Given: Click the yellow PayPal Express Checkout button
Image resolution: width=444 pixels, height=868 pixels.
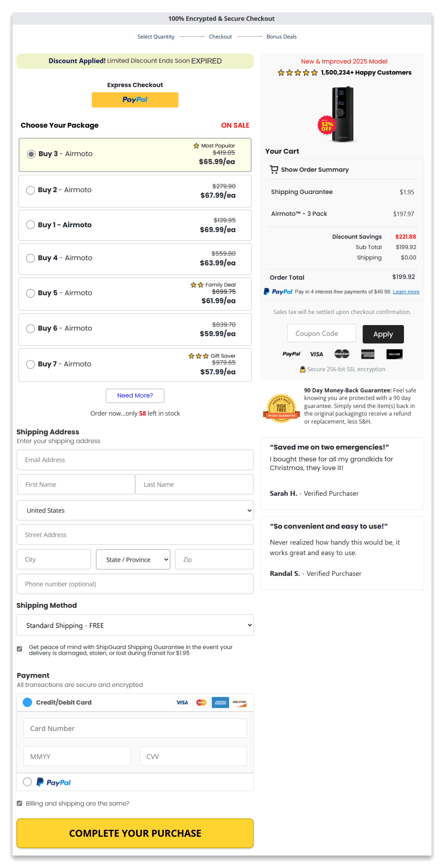Looking at the screenshot, I should pyautogui.click(x=135, y=100).
